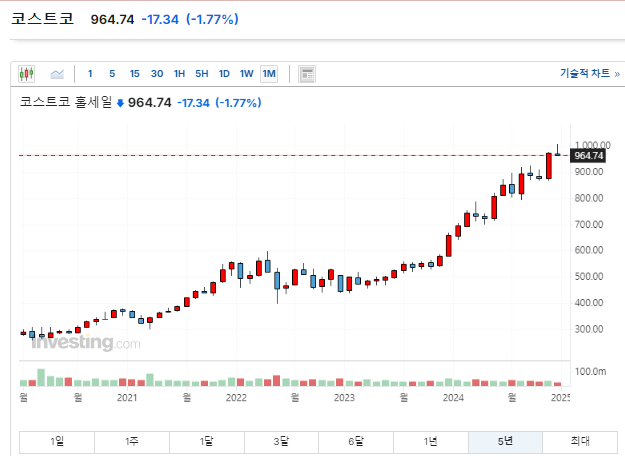The height and width of the screenshot is (456, 625).
Task: Click the 100.0m volume axis label
Action: coord(590,371)
